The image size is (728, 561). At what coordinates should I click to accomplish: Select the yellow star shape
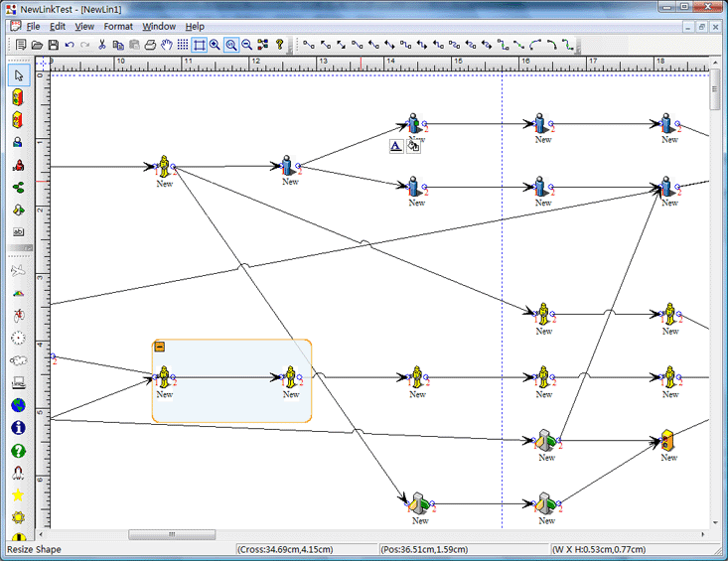point(18,495)
